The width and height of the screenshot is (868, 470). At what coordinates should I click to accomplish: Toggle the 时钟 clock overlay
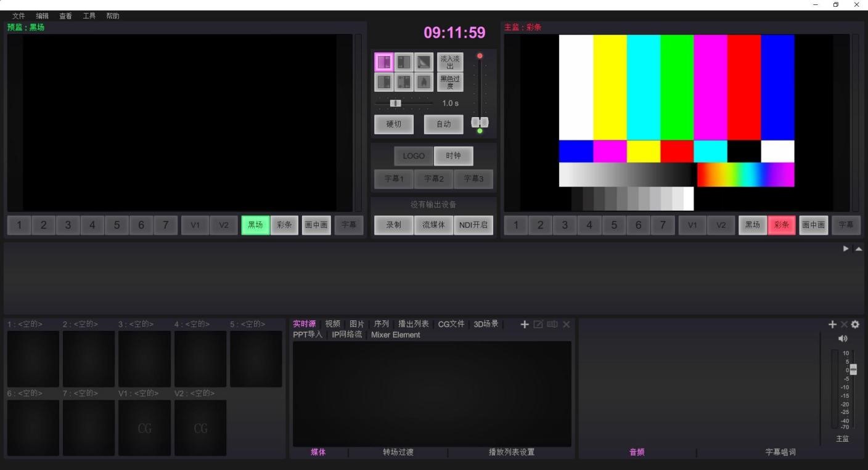pyautogui.click(x=453, y=156)
